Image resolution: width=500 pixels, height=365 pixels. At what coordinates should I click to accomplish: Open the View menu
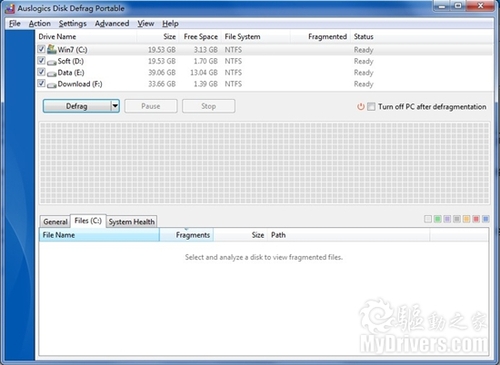click(x=146, y=24)
